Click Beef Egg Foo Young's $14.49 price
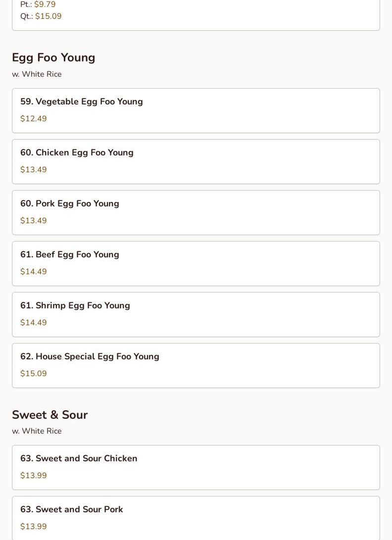392x540 pixels. point(34,272)
